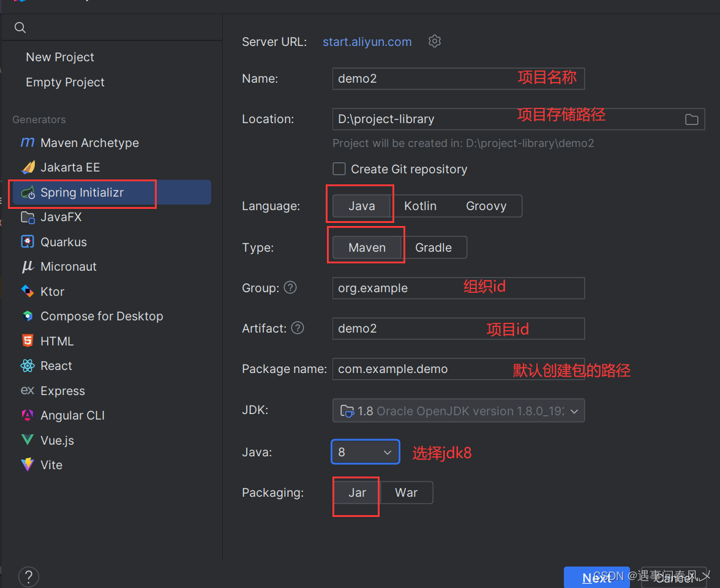Select Java language option
This screenshot has width=720, height=588.
[361, 206]
